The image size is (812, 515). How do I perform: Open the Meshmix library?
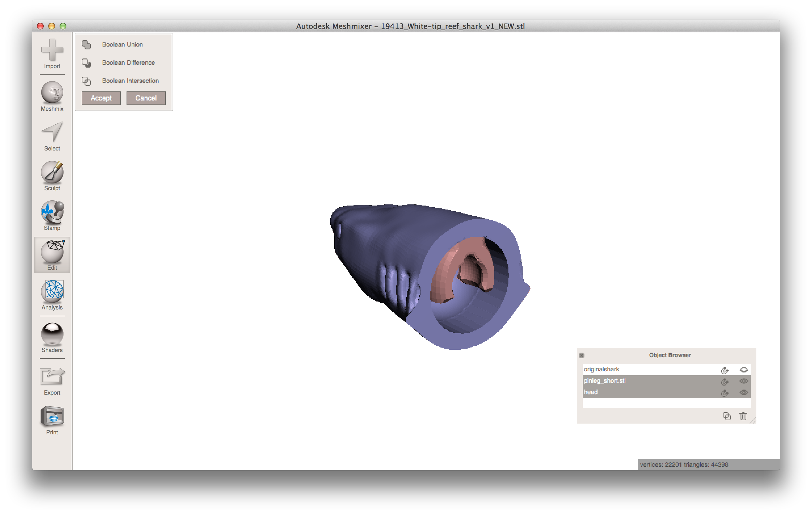click(52, 97)
